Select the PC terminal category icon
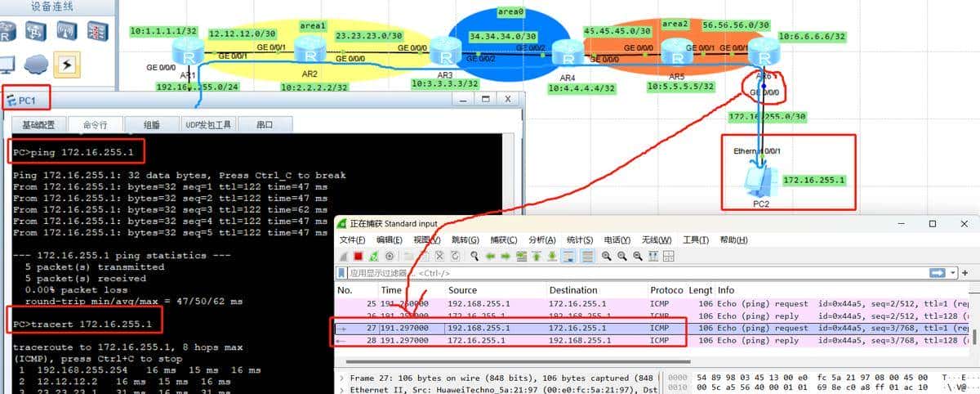 click(7, 64)
